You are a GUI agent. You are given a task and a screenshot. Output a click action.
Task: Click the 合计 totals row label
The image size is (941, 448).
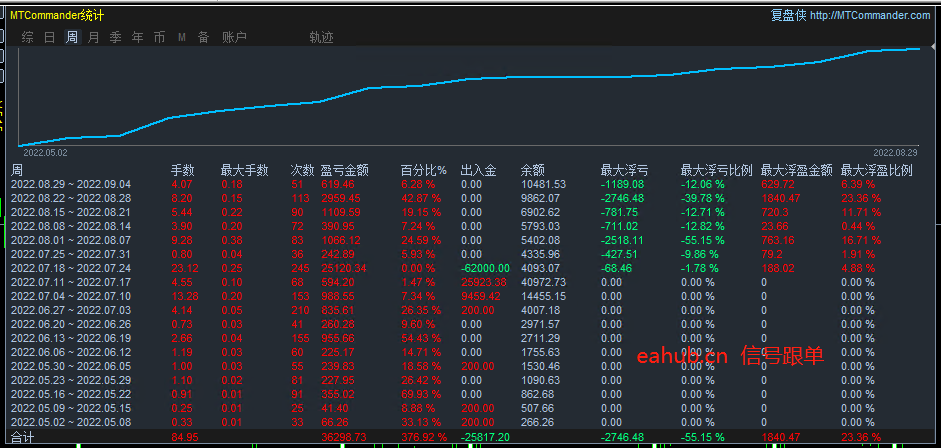point(23,437)
